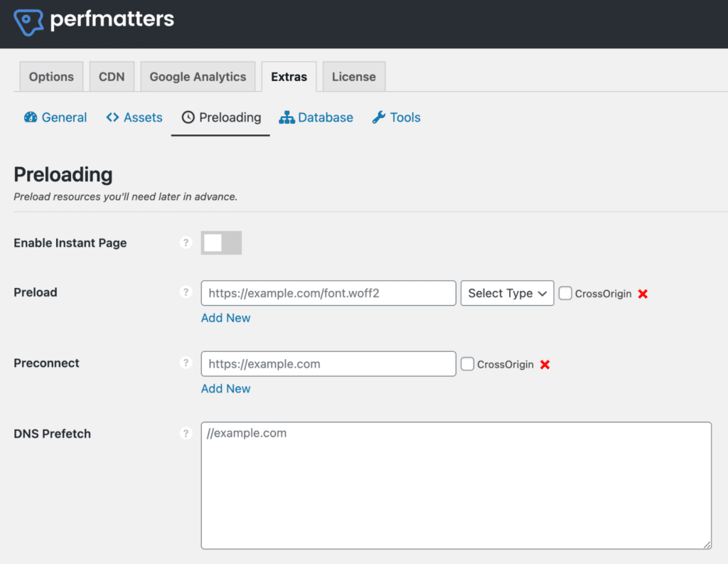
Task: Remove the Preload row with red X
Action: pos(643,294)
